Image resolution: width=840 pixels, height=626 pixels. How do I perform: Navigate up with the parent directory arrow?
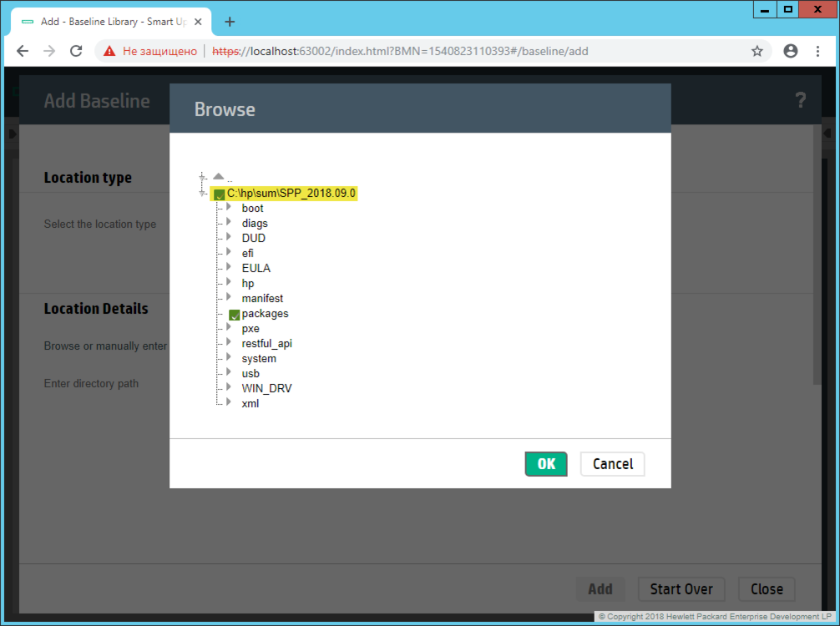click(x=218, y=176)
